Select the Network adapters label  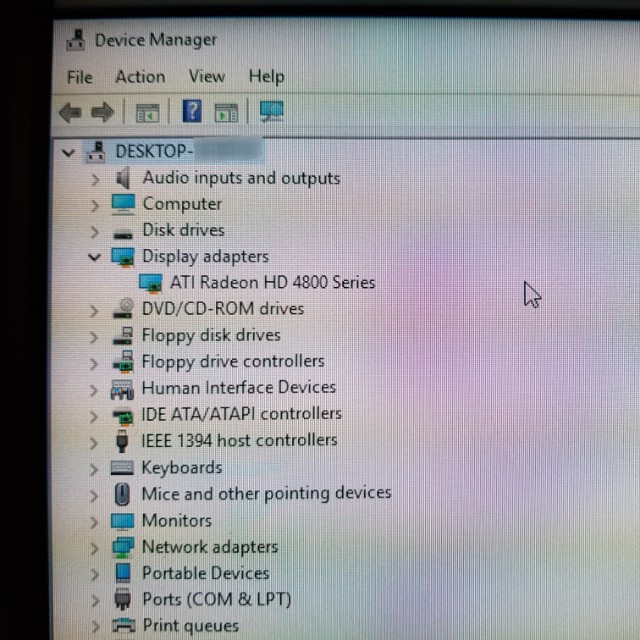210,547
